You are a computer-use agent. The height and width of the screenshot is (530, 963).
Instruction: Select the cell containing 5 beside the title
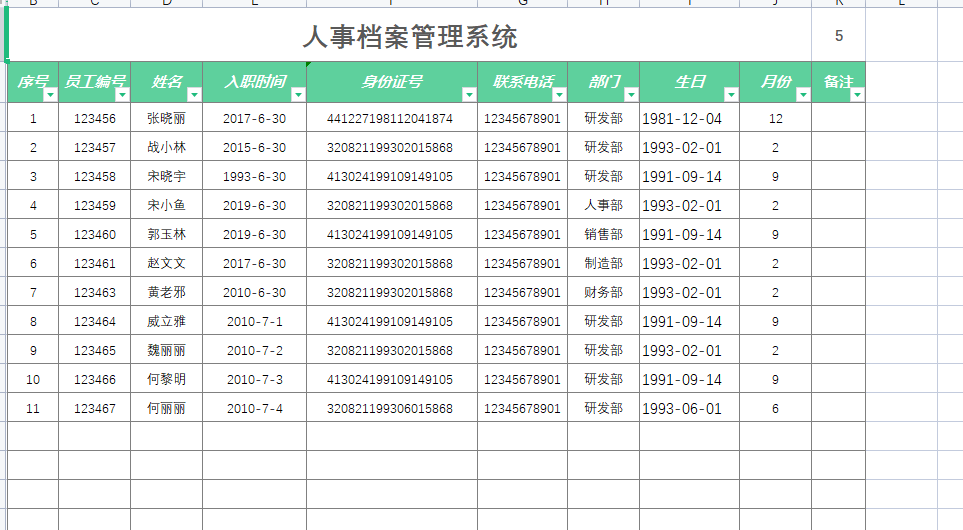click(x=838, y=36)
